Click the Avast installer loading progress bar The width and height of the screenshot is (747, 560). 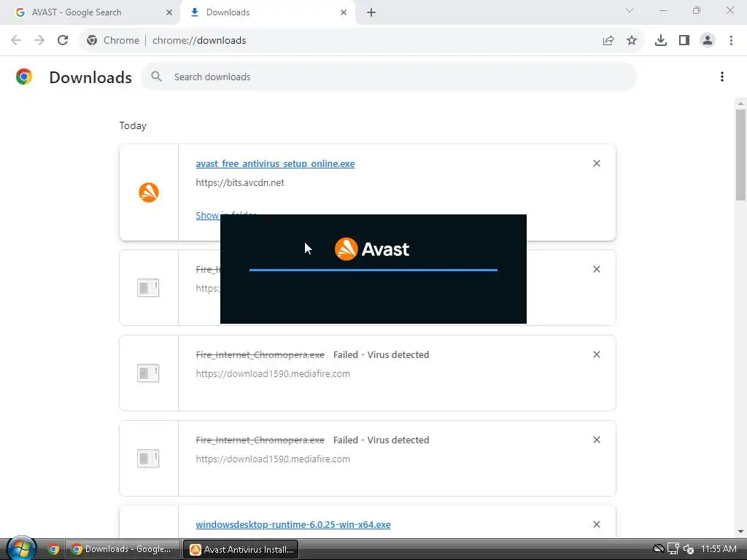pos(373,270)
